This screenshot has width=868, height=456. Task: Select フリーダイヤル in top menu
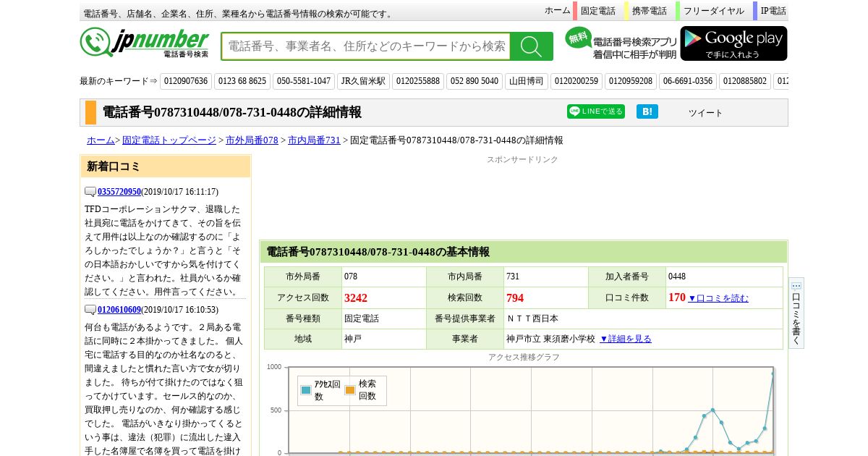pos(713,11)
